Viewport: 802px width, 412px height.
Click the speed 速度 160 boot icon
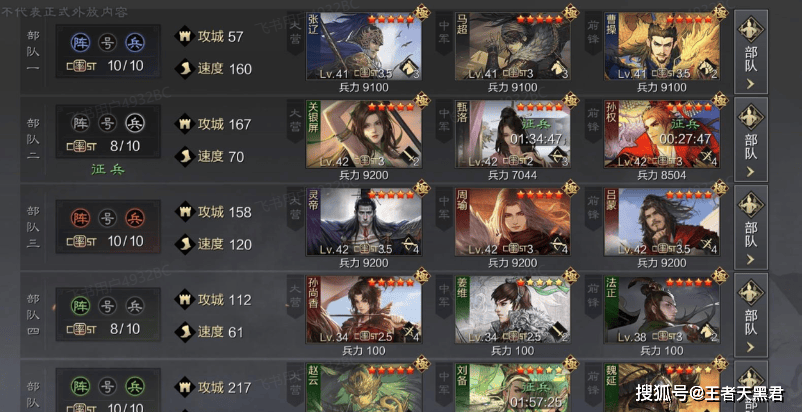[x=185, y=69]
